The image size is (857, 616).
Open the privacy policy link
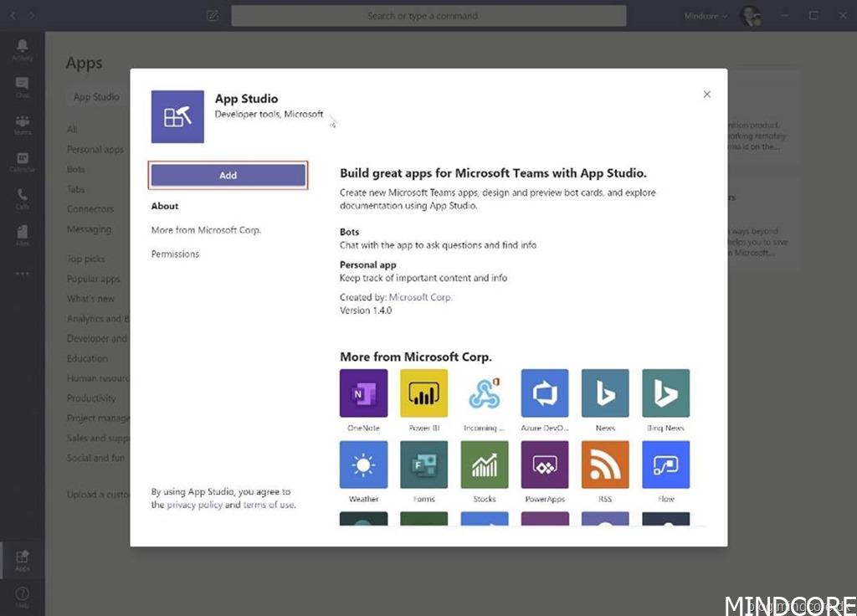click(x=194, y=505)
